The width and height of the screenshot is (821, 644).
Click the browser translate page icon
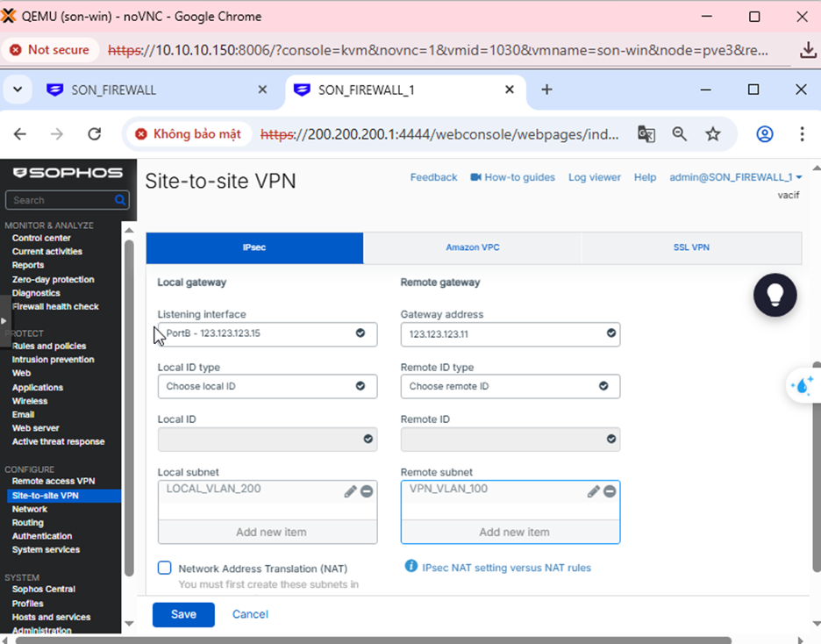point(646,134)
